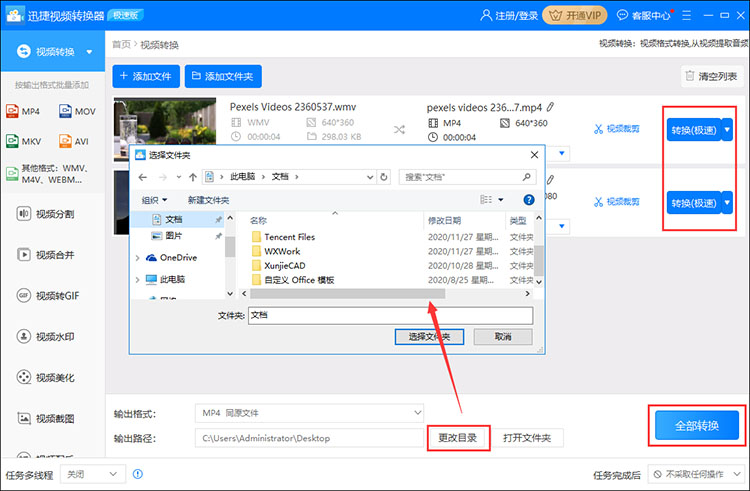This screenshot has height=491, width=750.
Task: Click the dialog help question-mark icon
Action: pos(529,200)
